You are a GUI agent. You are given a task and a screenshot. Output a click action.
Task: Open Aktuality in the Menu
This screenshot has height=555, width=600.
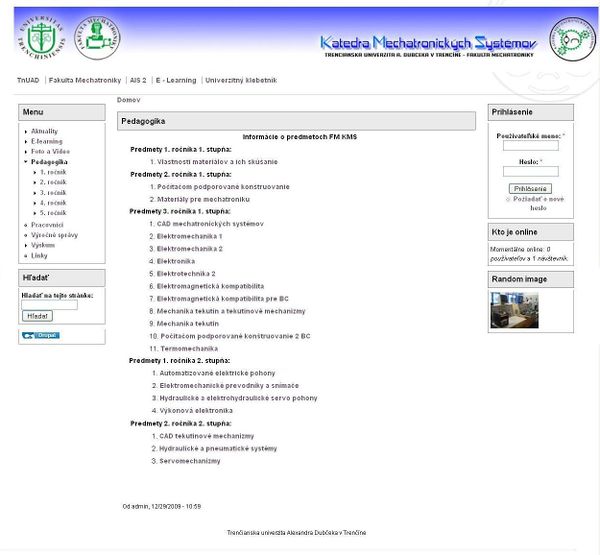44,131
